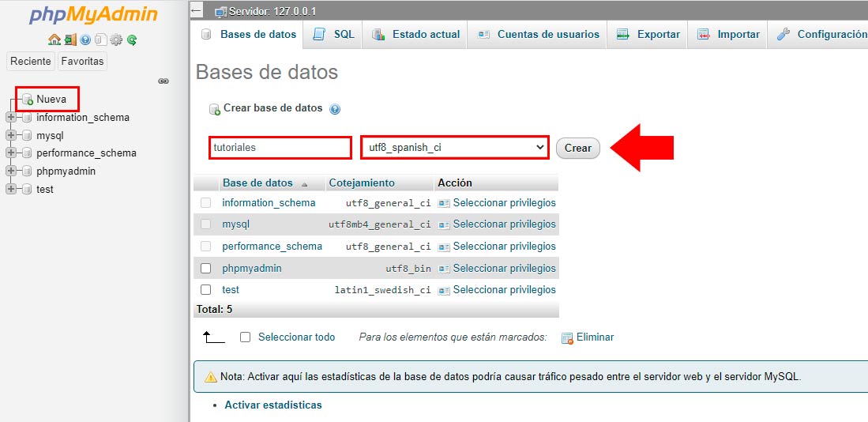
Task: Tick the Seleccionar todo checkbox
Action: pyautogui.click(x=245, y=337)
